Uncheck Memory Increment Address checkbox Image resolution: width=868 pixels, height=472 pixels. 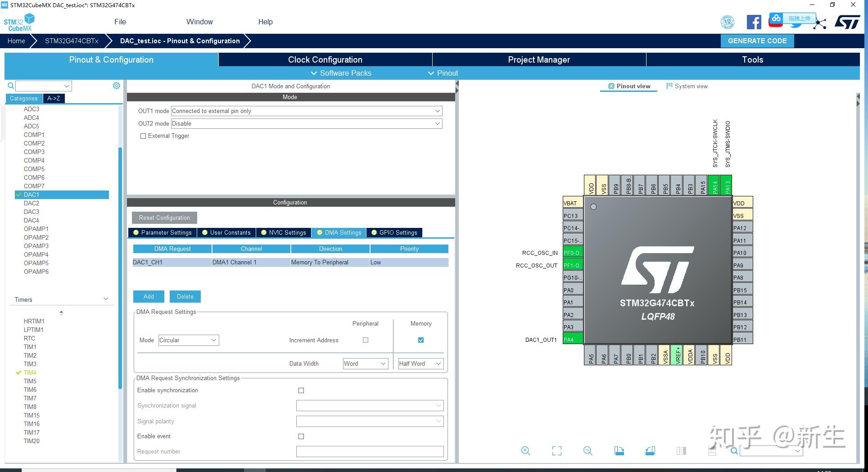point(420,340)
